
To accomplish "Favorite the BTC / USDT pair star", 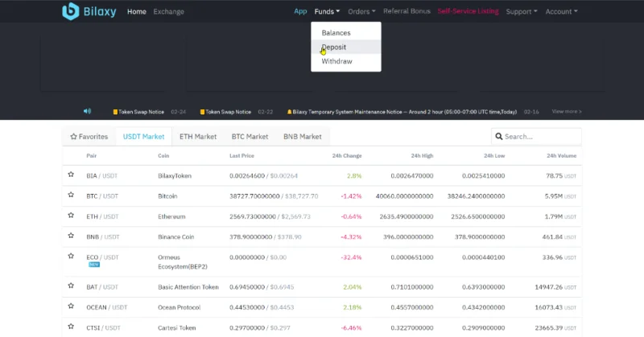I will tap(71, 195).
